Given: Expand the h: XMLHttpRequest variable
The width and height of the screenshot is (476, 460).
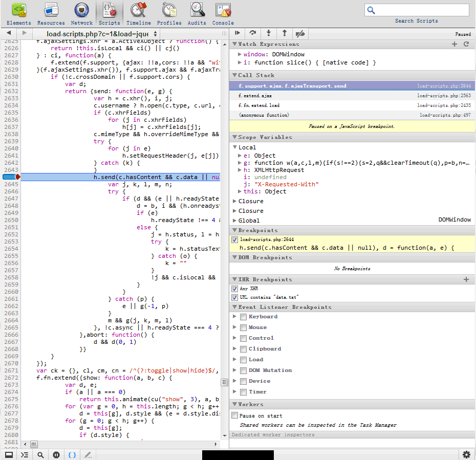Looking at the screenshot, I should pyautogui.click(x=240, y=170).
